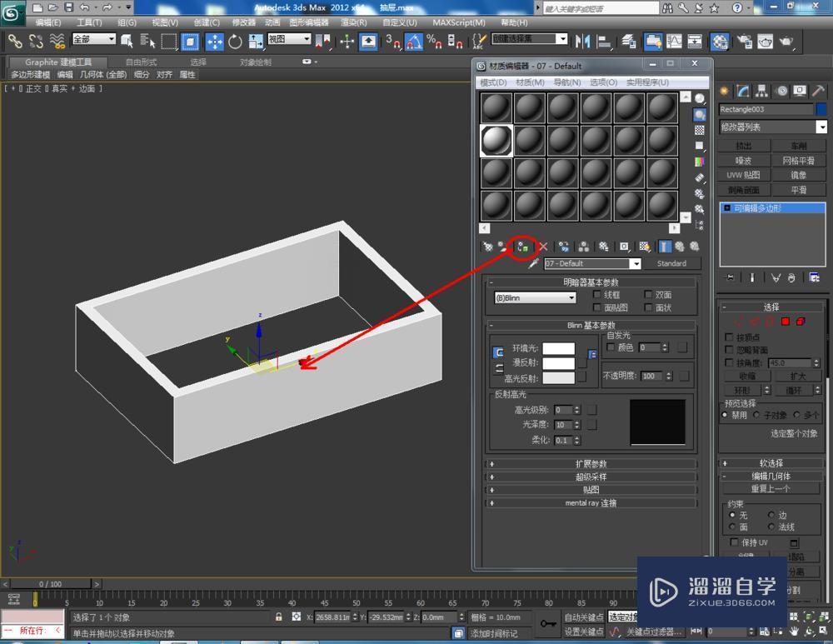Open the 修改器列表 dropdown
833x644 pixels.
pyautogui.click(x=773, y=126)
